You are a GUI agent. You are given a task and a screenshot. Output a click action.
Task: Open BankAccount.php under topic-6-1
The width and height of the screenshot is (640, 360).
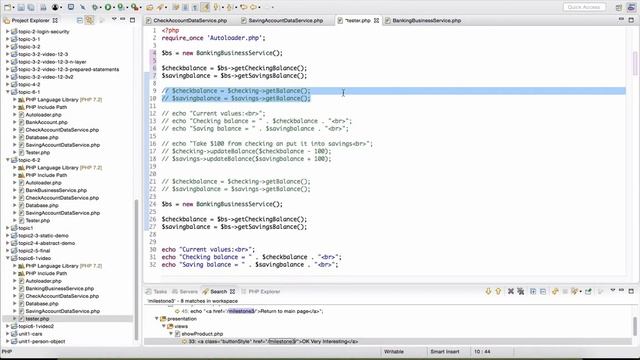coord(46,122)
